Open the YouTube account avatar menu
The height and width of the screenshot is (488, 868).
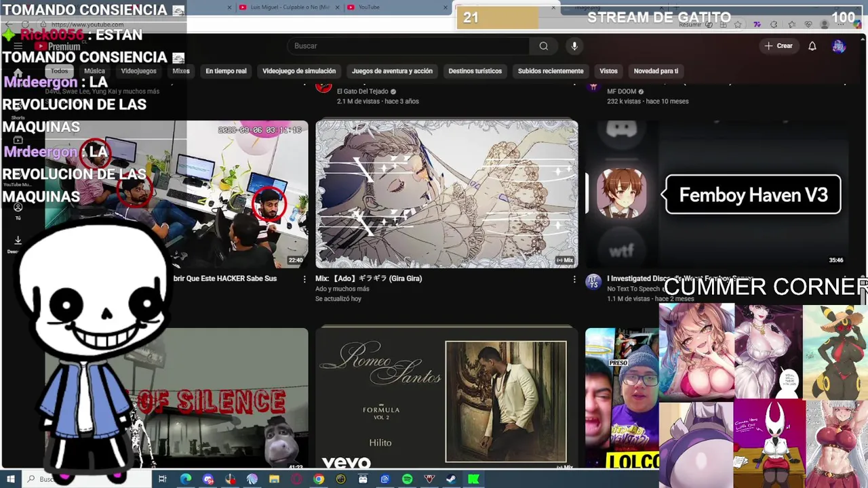point(839,46)
